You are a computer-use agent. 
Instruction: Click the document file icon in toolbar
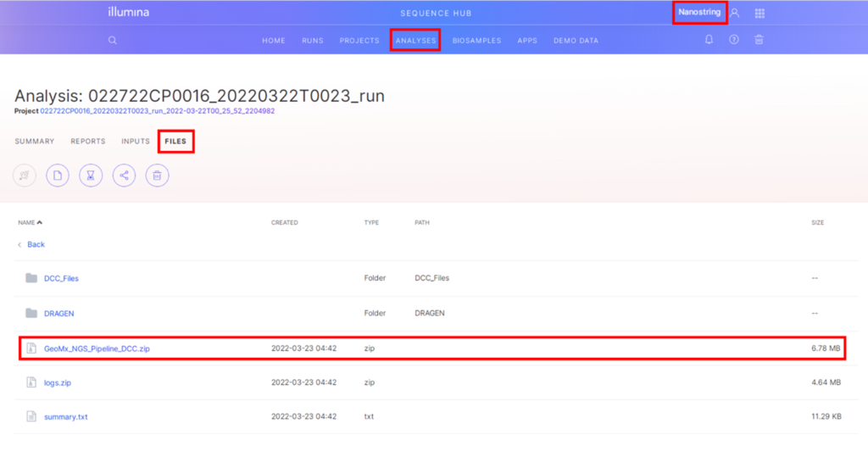tap(58, 176)
